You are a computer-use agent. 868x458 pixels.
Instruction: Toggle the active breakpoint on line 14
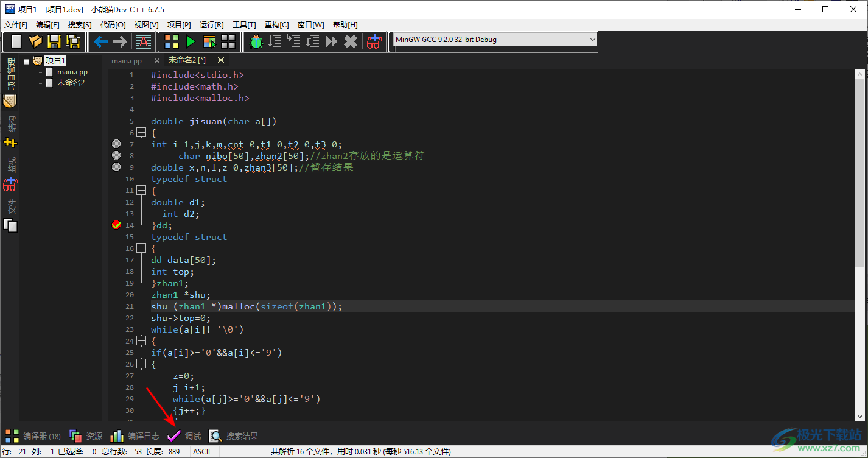point(117,225)
